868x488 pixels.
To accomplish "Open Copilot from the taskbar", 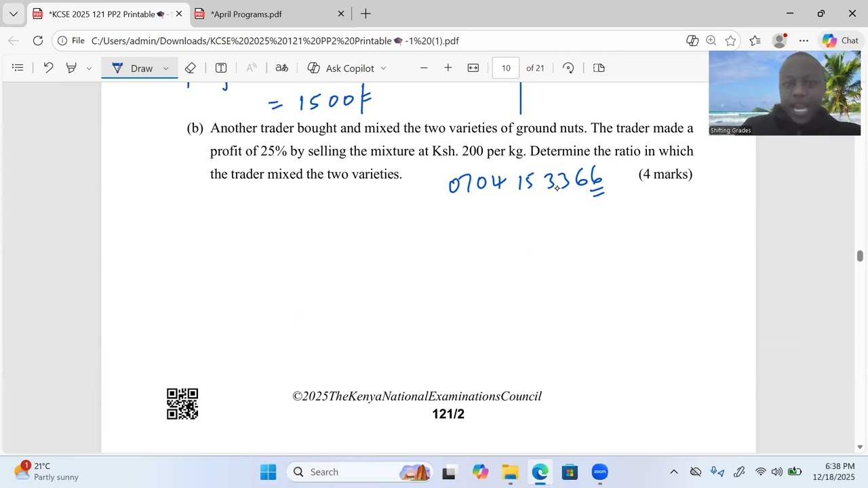I will pyautogui.click(x=480, y=472).
